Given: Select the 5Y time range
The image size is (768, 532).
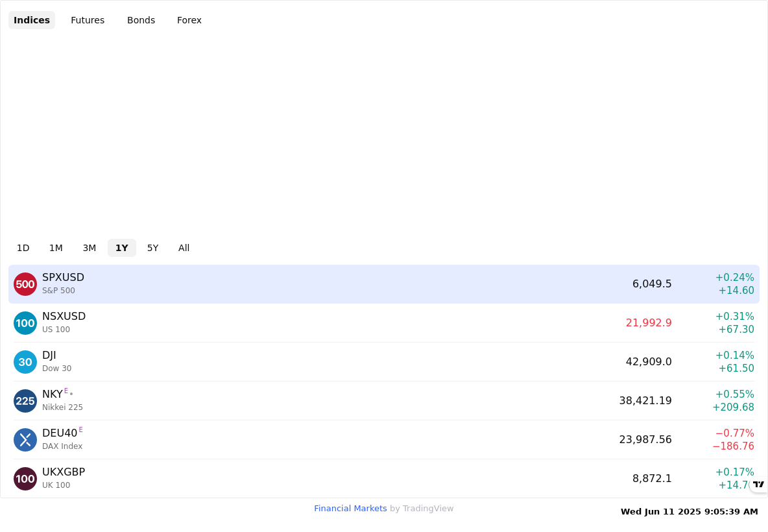Looking at the screenshot, I should (153, 248).
